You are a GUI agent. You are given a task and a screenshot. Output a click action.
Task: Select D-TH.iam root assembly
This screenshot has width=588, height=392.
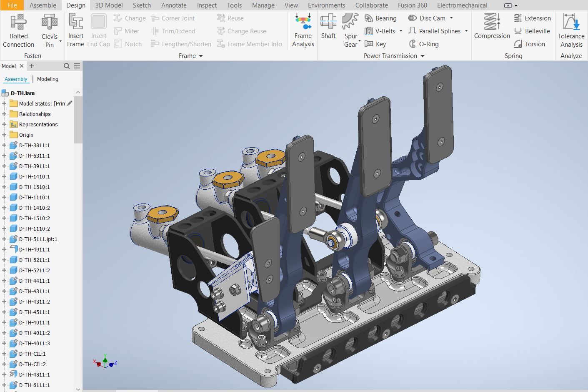(x=23, y=93)
